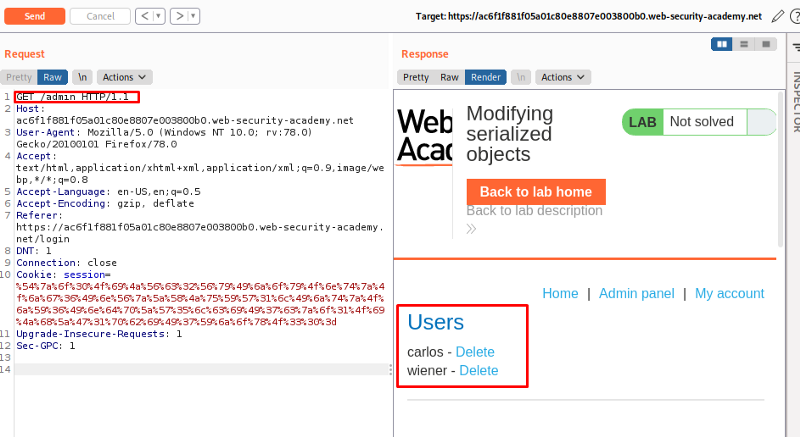
Task: Switch request view to Pretty tab
Action: click(x=18, y=77)
